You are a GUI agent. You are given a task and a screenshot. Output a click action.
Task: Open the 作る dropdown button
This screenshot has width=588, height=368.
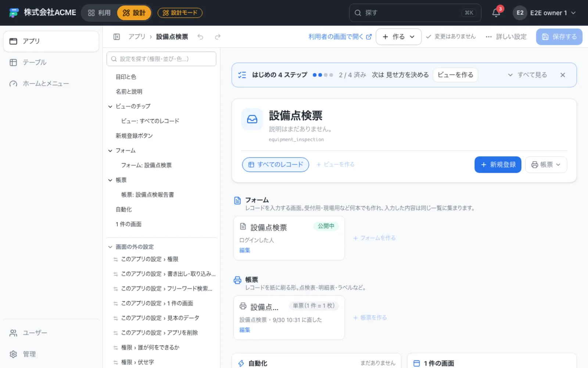(399, 37)
